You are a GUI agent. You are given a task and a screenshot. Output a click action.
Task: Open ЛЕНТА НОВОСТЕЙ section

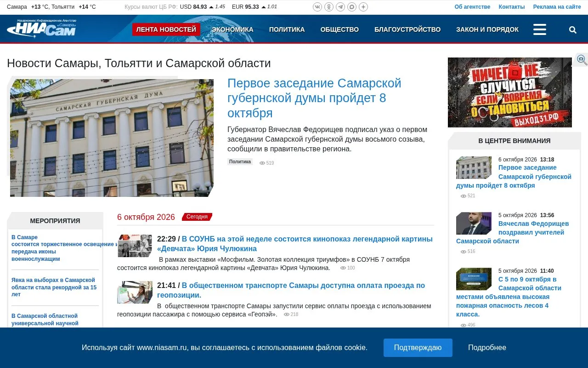coord(166,29)
